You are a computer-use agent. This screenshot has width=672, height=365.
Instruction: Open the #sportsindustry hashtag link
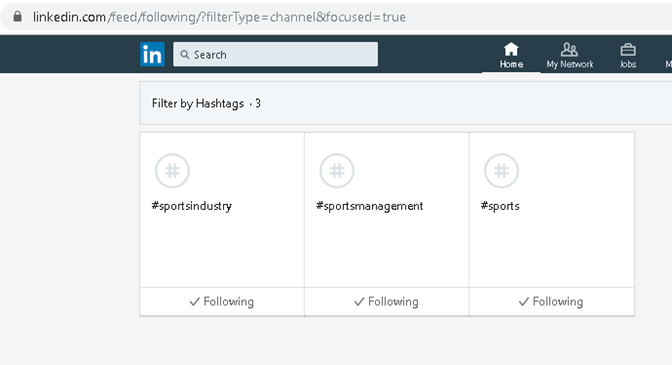(x=192, y=206)
